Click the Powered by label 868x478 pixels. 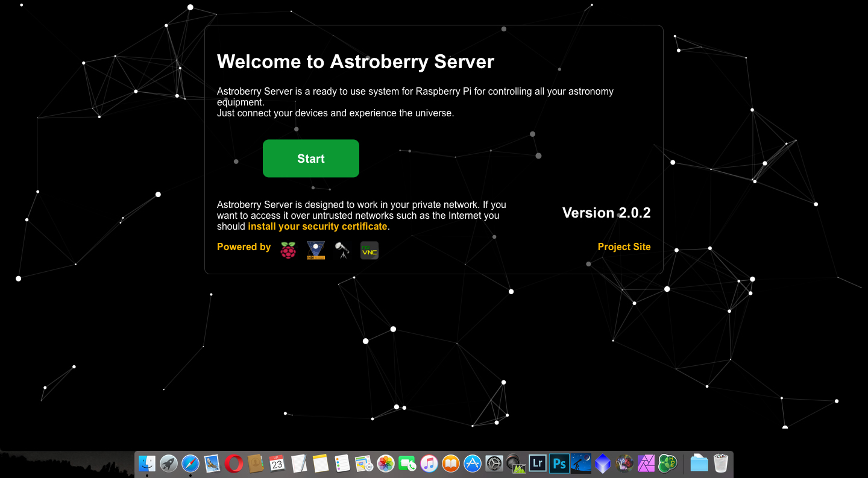pos(244,247)
